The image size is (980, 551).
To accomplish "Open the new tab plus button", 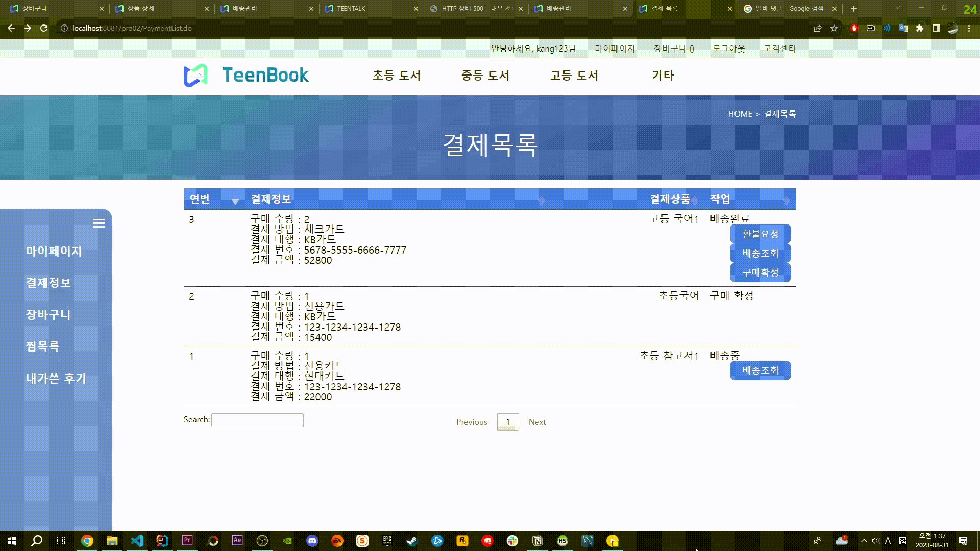I will [854, 9].
